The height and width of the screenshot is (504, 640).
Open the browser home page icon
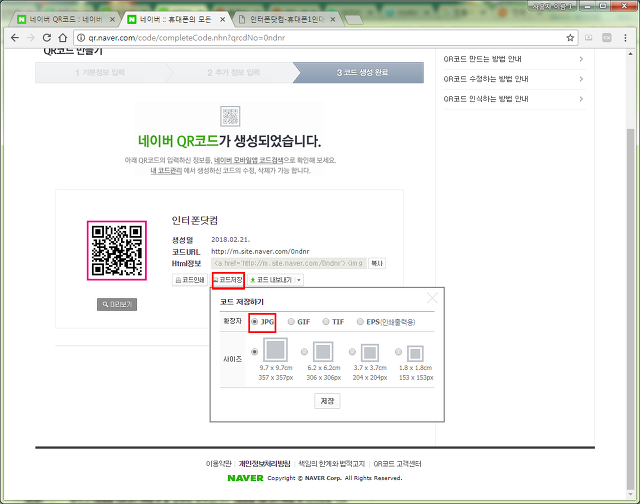62,38
